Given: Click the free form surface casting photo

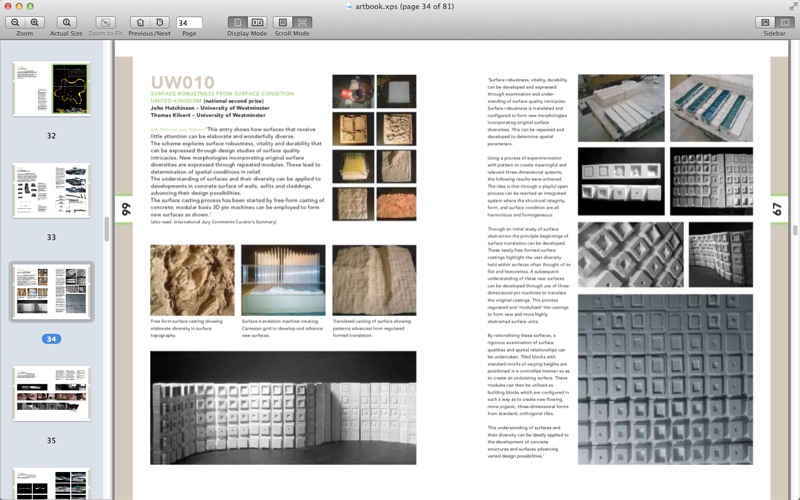Looking at the screenshot, I should pos(192,280).
